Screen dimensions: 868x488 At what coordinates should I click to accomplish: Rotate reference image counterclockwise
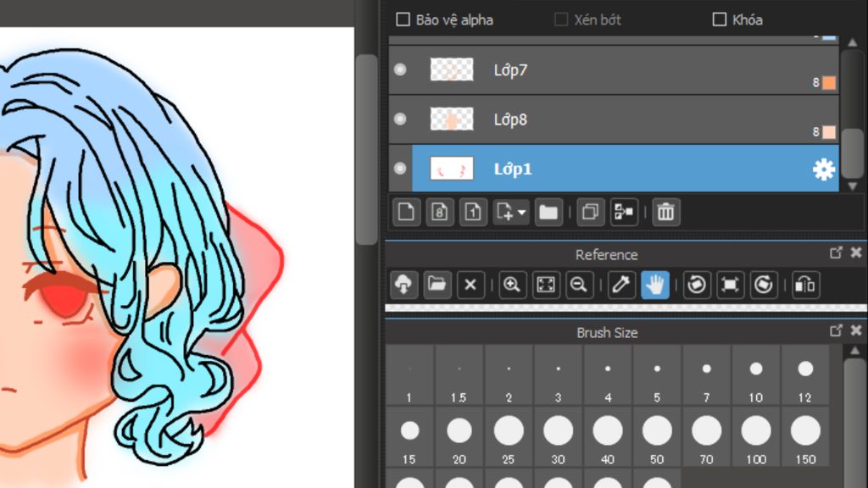697,285
